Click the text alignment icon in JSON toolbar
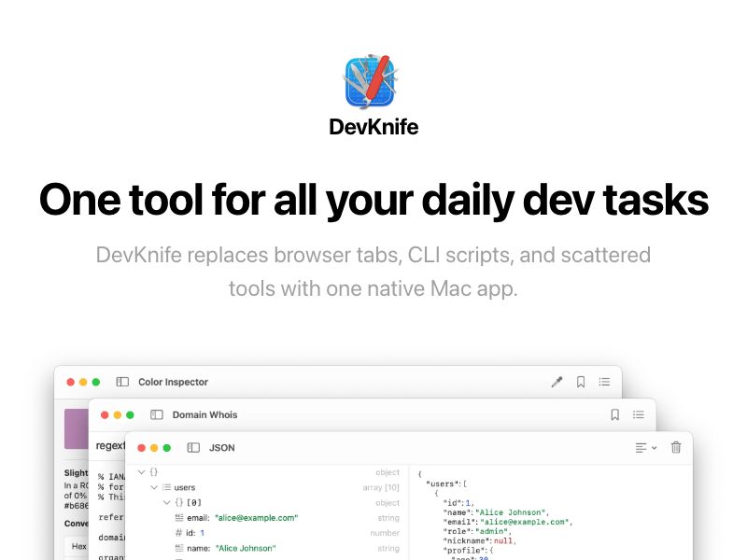The width and height of the screenshot is (747, 560). pos(641,447)
